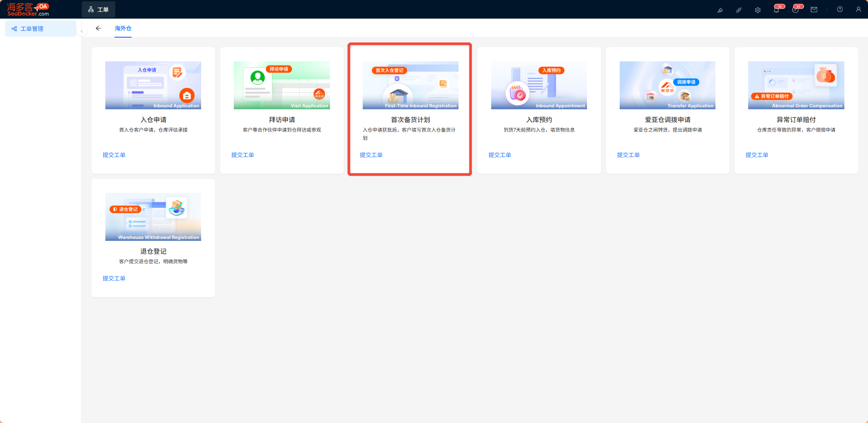Viewport: 868px width, 423px height.
Task: Click 提交工单 under 入仓申请
Action: coord(114,155)
